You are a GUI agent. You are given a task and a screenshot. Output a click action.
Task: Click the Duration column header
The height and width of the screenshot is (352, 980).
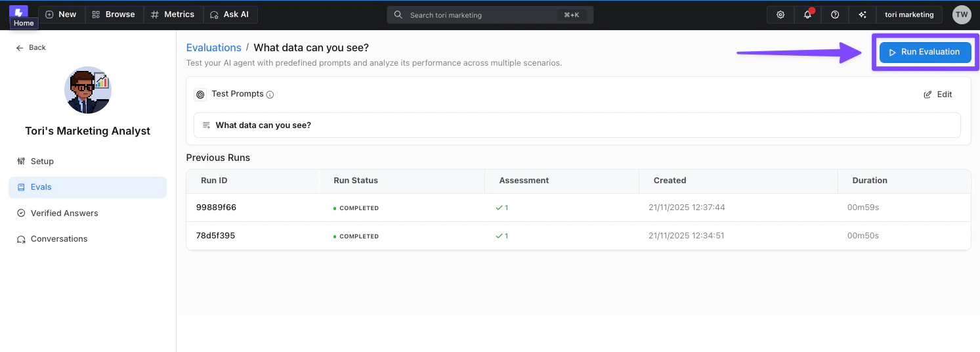click(870, 181)
